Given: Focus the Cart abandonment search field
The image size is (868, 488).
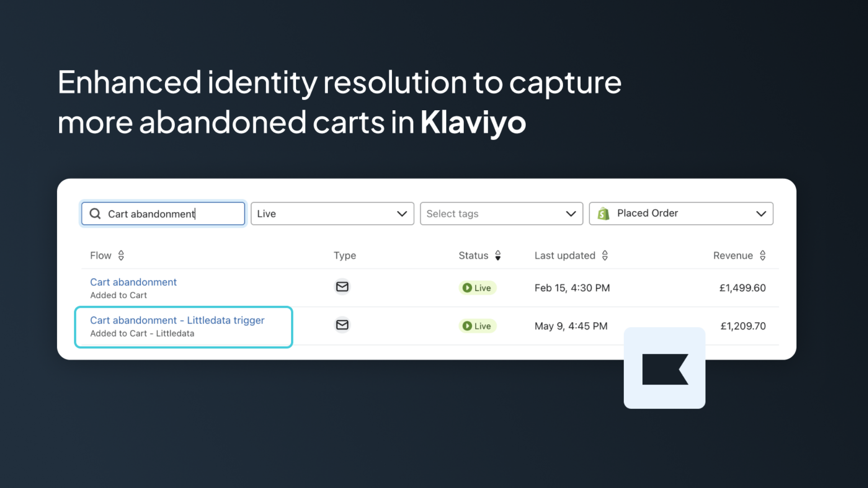Looking at the screenshot, I should [163, 214].
